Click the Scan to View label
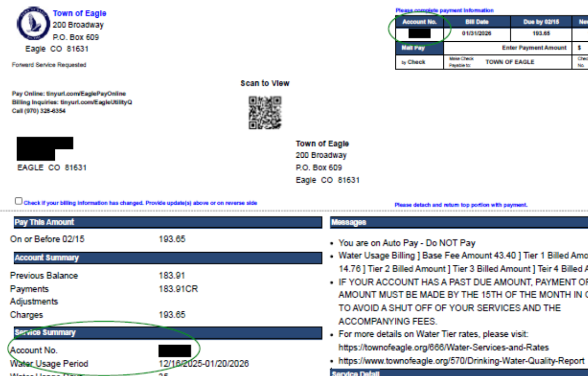The height and width of the screenshot is (376, 588). 265,83
